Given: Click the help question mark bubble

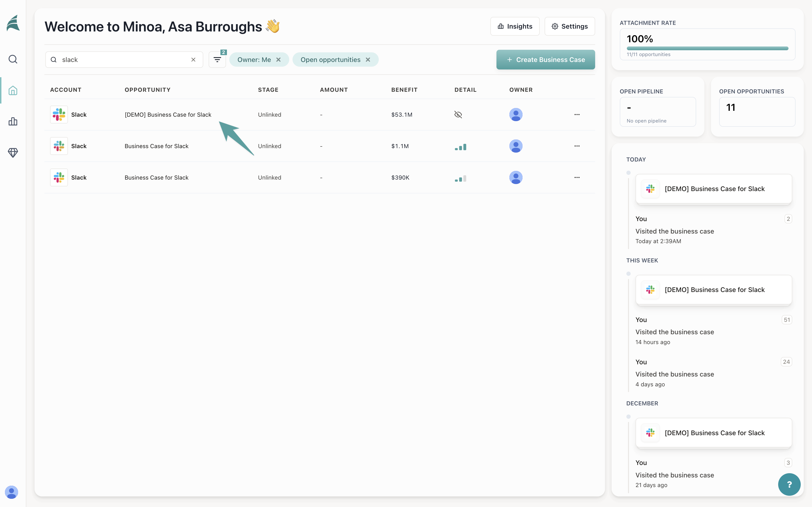Looking at the screenshot, I should pyautogui.click(x=789, y=484).
